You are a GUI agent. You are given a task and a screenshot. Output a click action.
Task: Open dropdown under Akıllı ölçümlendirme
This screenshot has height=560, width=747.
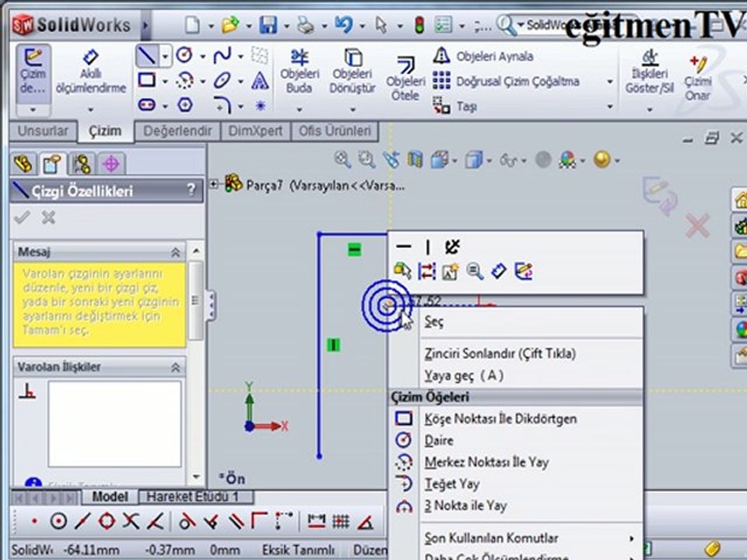pos(90,110)
